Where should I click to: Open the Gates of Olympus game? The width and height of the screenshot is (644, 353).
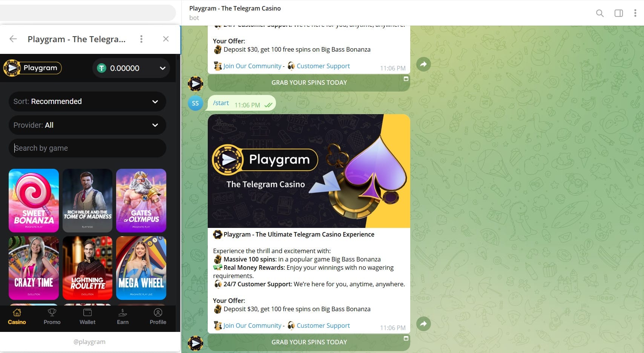[141, 200]
